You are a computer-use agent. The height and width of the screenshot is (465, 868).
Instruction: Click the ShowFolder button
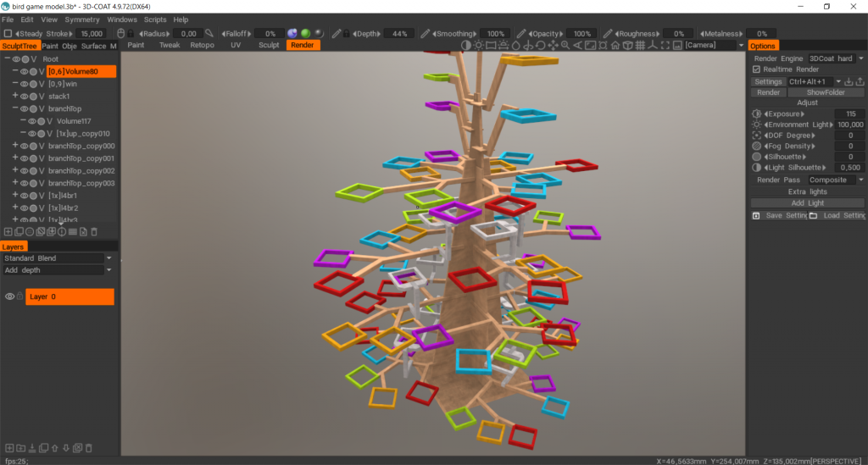point(826,93)
